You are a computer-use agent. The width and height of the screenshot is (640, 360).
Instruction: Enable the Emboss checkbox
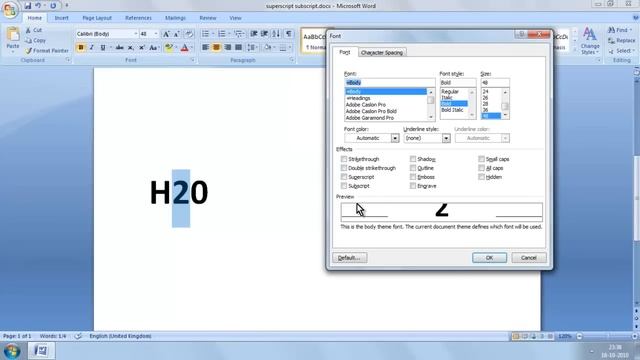click(413, 177)
